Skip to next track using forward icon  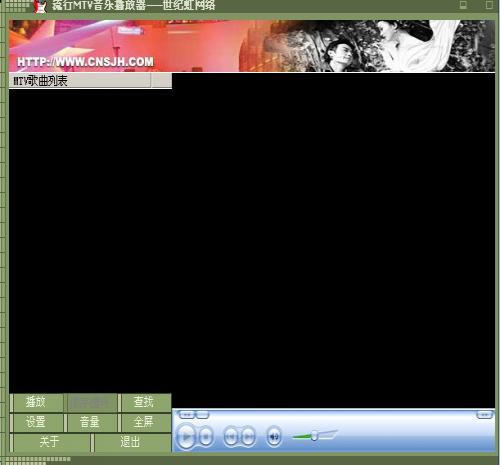248,436
